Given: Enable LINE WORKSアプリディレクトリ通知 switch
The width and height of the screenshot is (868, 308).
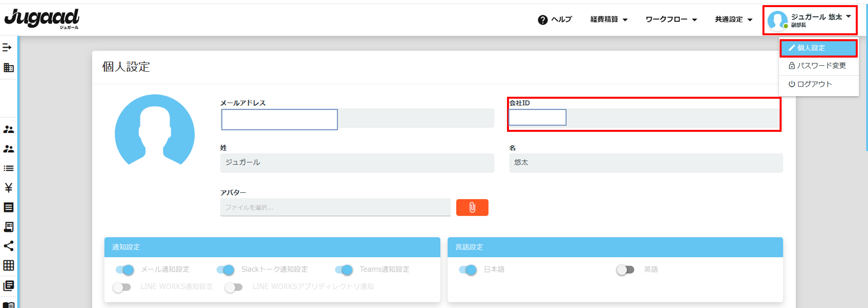Looking at the screenshot, I should pos(234,287).
